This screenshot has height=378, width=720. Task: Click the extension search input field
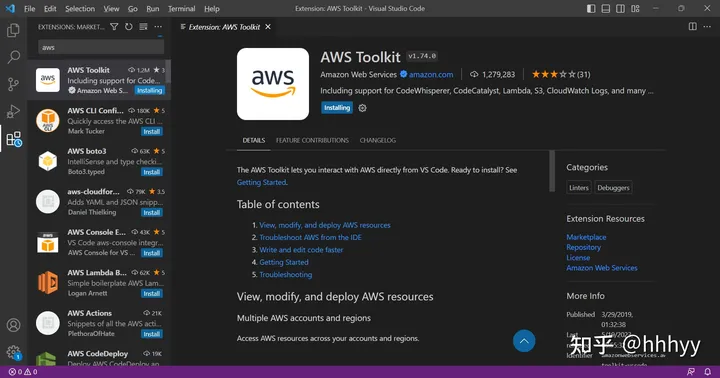pyautogui.click(x=101, y=47)
